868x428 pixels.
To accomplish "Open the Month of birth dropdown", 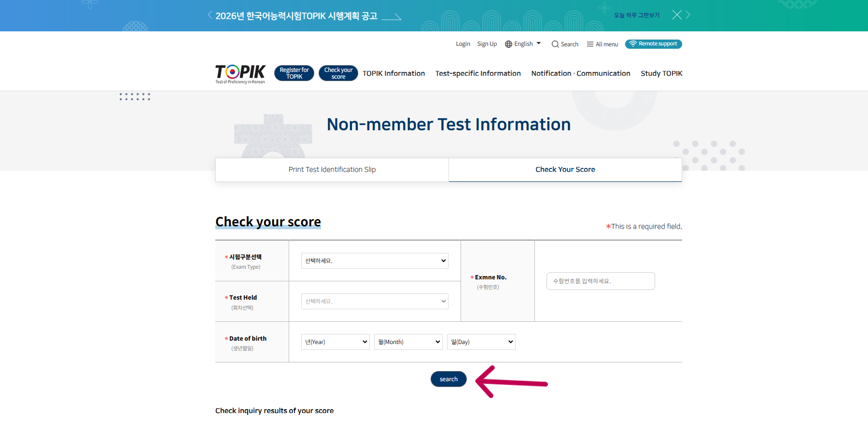I will click(408, 342).
